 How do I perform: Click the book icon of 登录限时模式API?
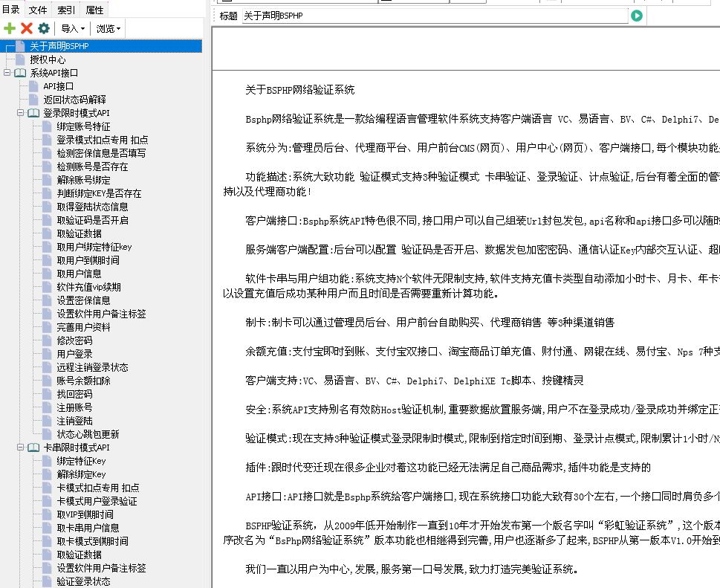pos(33,113)
